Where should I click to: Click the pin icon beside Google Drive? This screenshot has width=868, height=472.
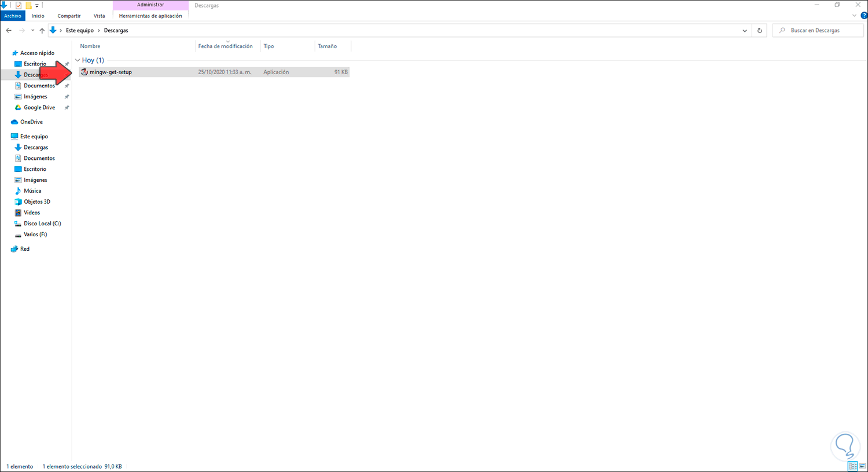point(67,108)
